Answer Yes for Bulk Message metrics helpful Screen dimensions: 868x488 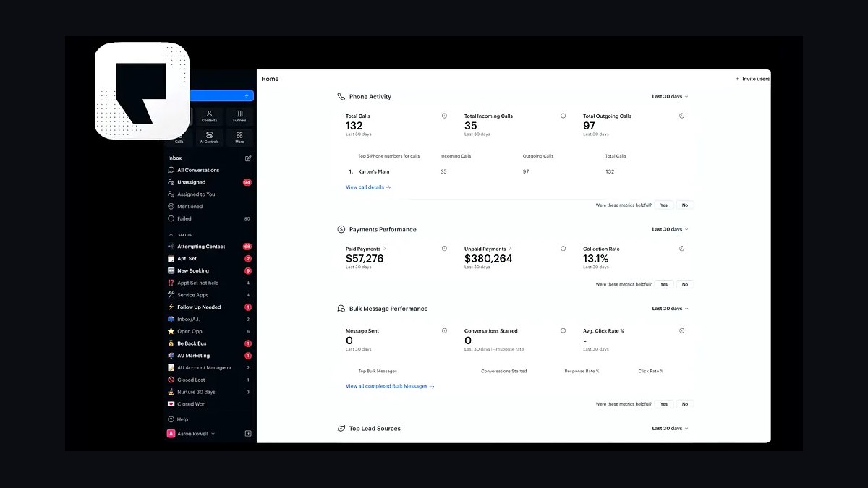(664, 404)
